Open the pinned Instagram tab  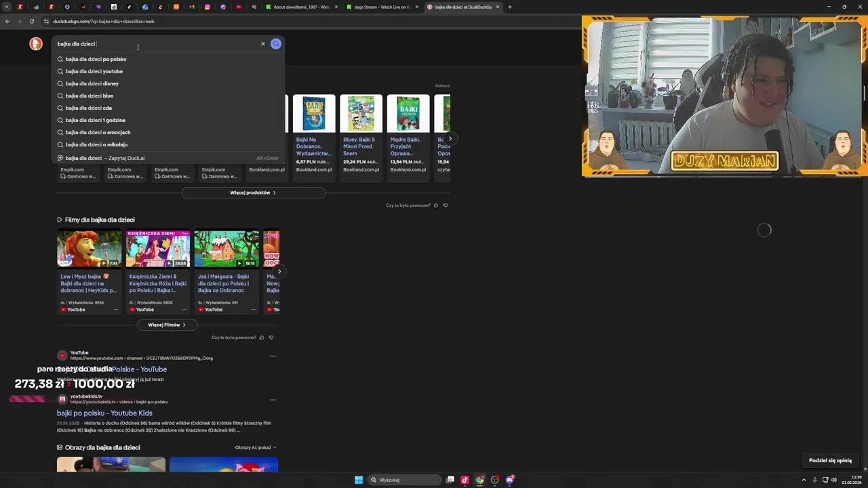[x=208, y=7]
